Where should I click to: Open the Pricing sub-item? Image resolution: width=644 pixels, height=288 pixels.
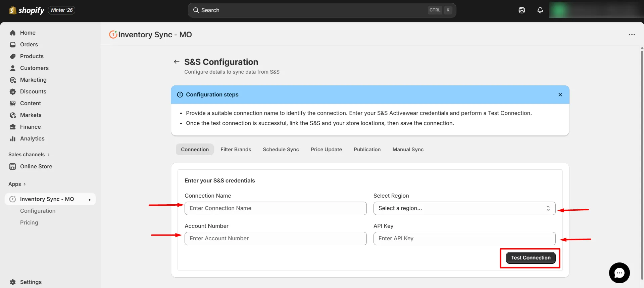[x=29, y=222]
